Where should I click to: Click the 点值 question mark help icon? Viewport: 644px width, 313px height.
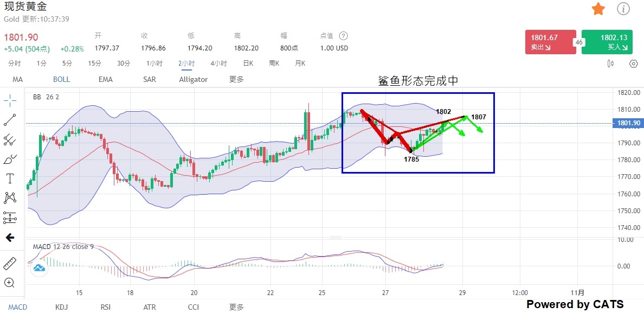click(343, 36)
